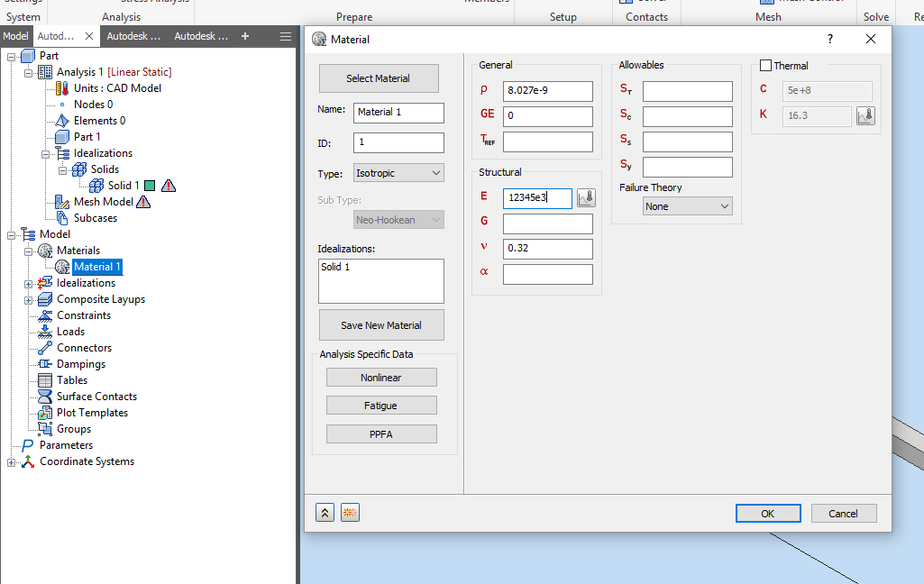Viewport: 924px width, 584px height.
Task: Click the warning triangle next to Solid 1
Action: click(x=169, y=186)
